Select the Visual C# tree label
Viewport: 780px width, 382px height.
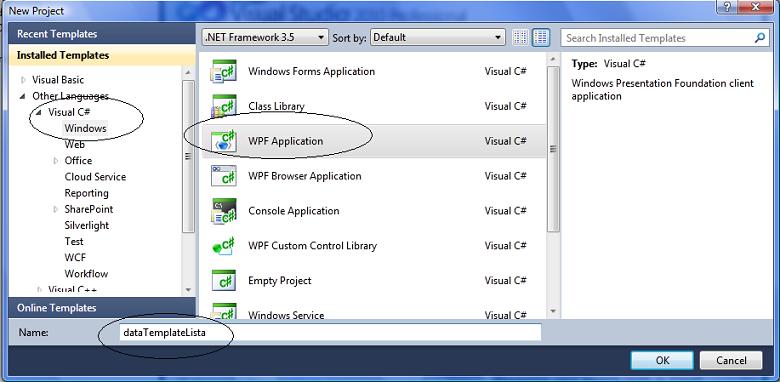(x=69, y=112)
